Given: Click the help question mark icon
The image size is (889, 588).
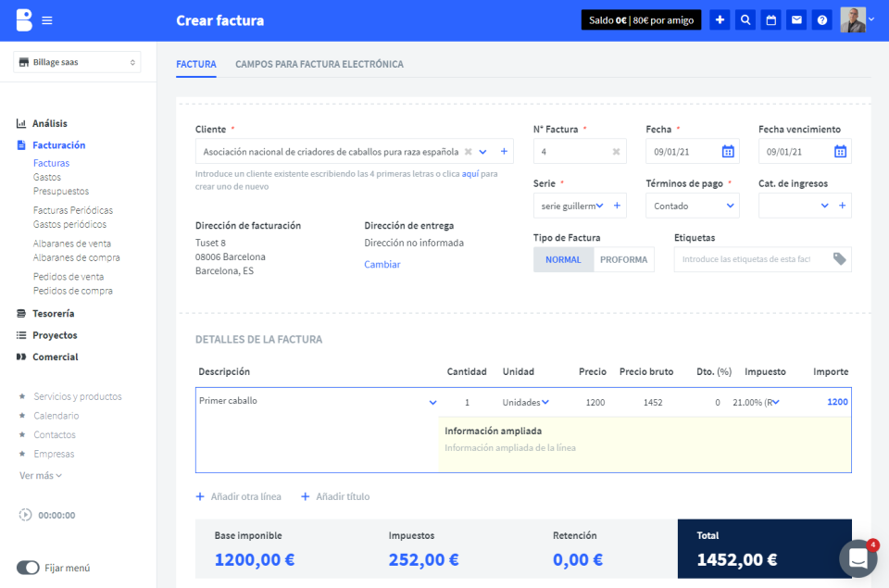Looking at the screenshot, I should (x=821, y=19).
